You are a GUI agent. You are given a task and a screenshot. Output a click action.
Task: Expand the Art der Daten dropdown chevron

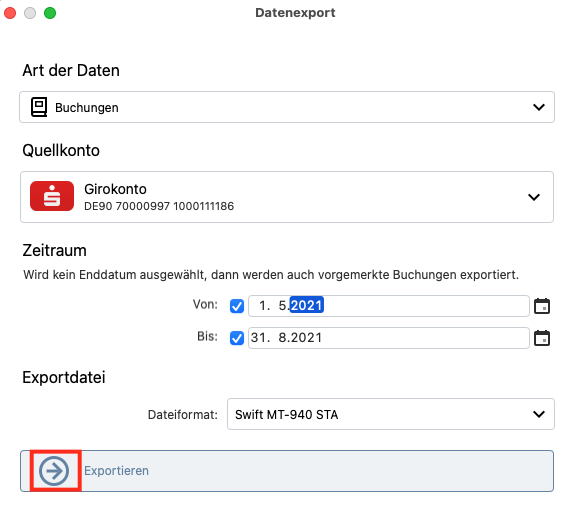point(539,107)
